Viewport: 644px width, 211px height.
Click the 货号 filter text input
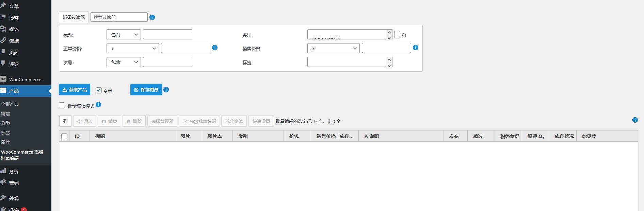[167, 62]
